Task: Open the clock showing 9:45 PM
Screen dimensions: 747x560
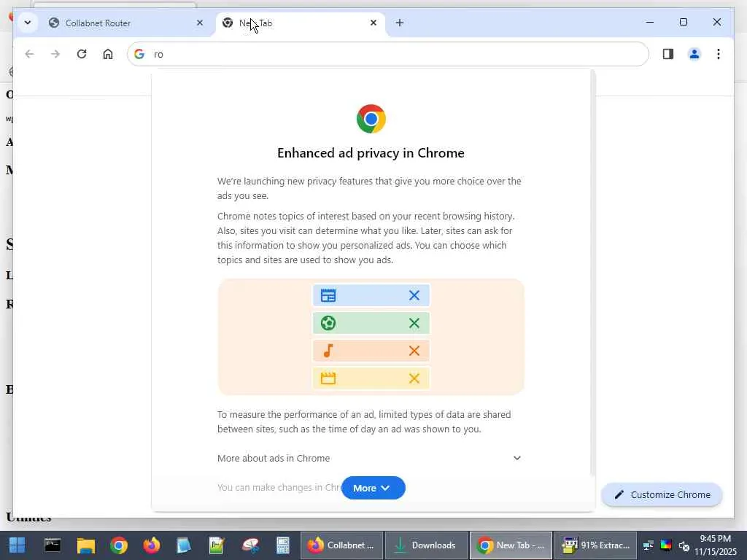Action: 715,545
